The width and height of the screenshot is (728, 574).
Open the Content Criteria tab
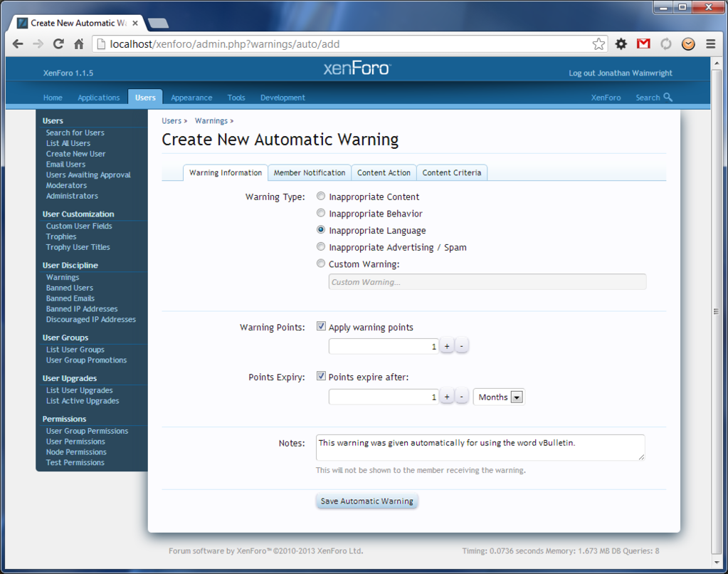(x=451, y=173)
